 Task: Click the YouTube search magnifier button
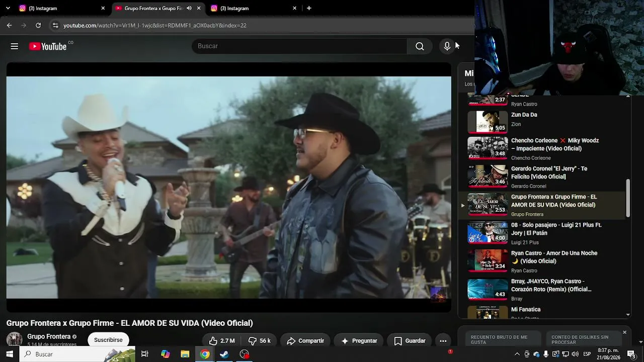[420, 46]
